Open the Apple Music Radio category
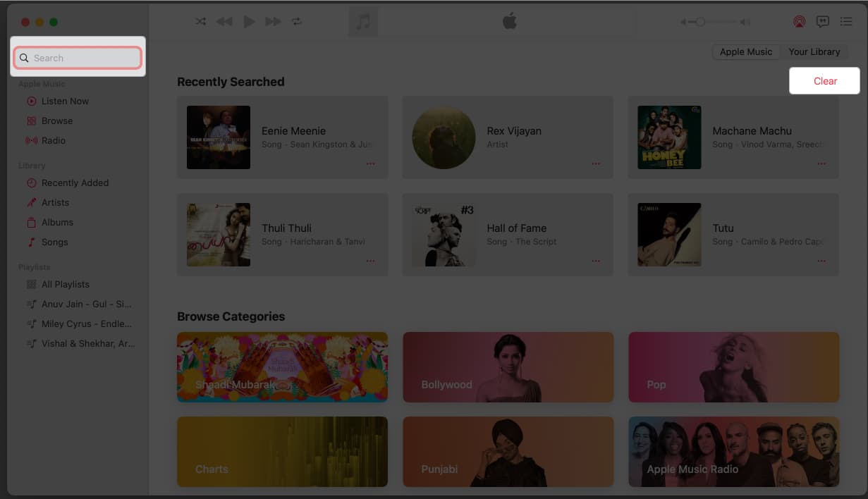Screen dimensions: 868x499 click(733, 452)
